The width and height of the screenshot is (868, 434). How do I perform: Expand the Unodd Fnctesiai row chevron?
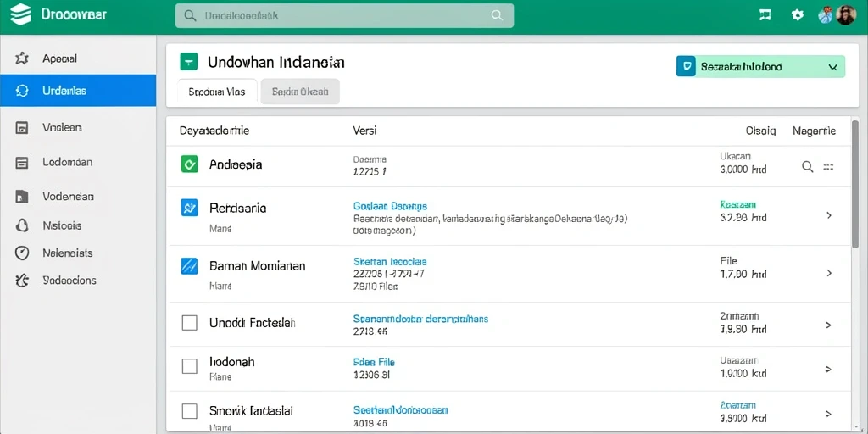coord(829,325)
